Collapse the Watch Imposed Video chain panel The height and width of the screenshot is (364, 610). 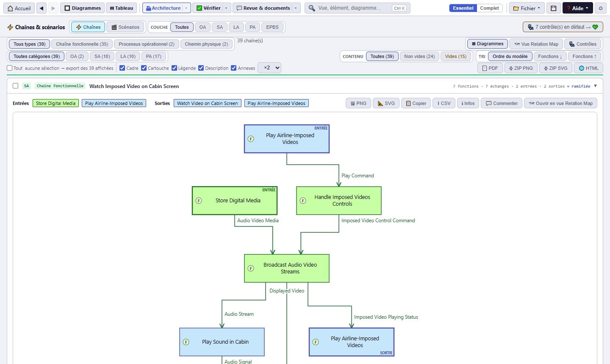(x=595, y=86)
